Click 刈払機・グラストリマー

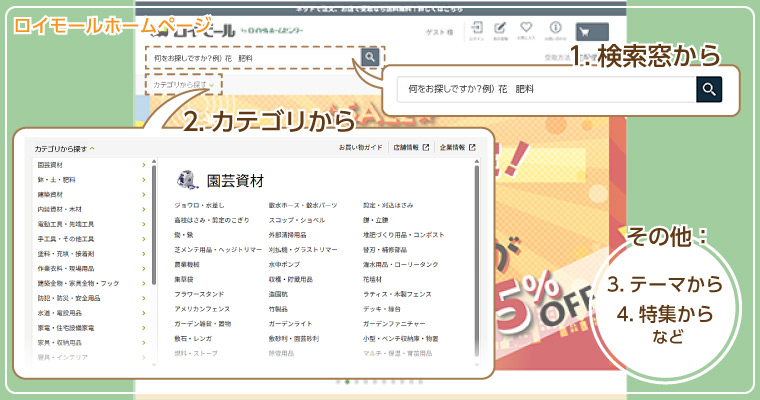pyautogui.click(x=303, y=250)
